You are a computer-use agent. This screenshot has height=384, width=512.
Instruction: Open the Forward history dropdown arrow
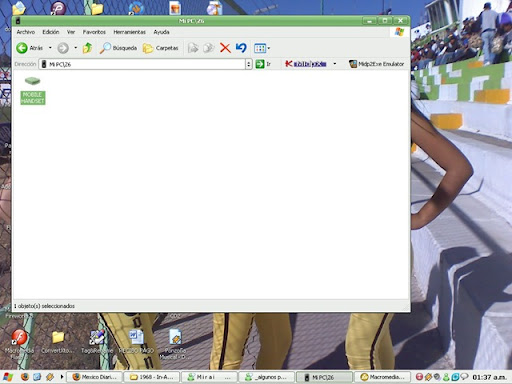tap(76, 48)
